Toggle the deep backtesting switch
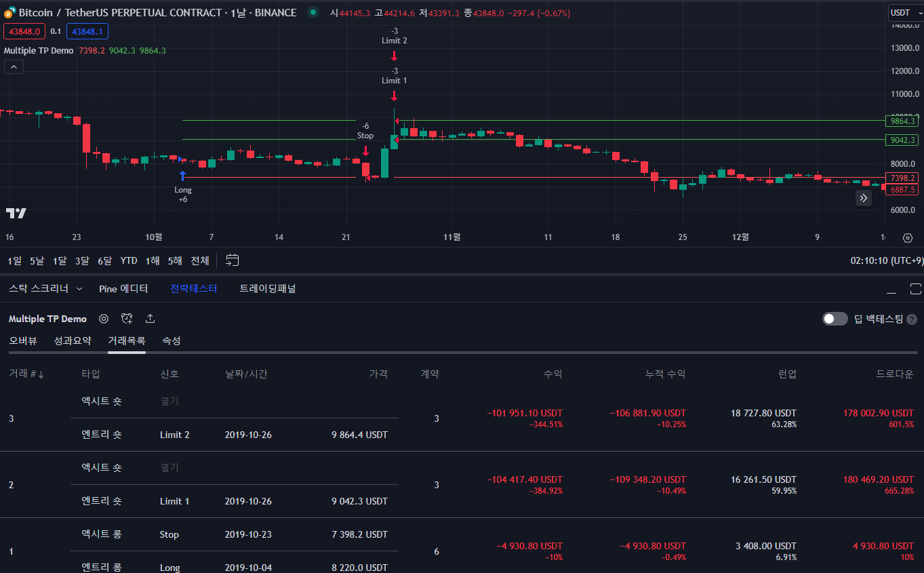Screen dimensions: 924x573 835,319
